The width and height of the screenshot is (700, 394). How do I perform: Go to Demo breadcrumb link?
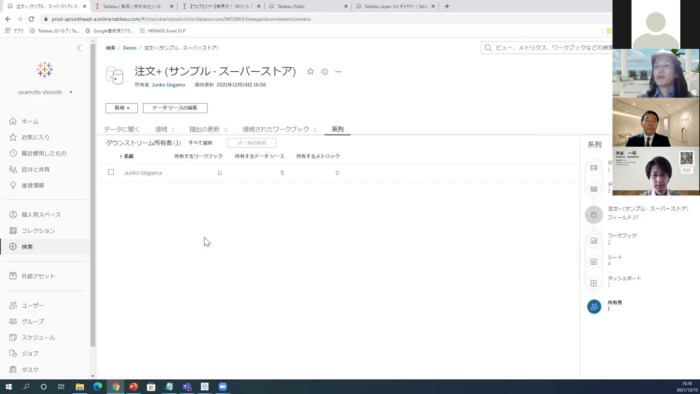[129, 48]
